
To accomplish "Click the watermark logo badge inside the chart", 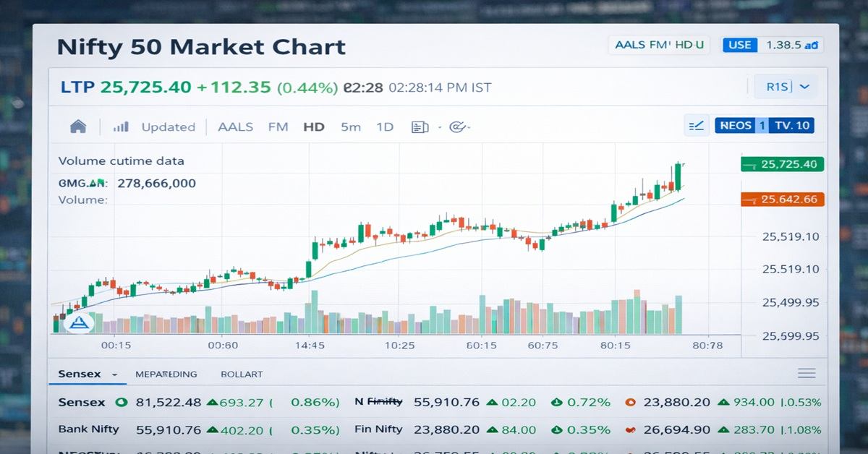I will pos(80,321).
